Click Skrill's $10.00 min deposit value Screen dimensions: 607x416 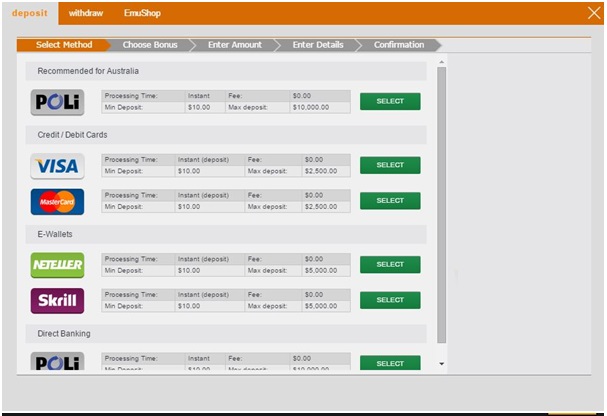[189, 306]
